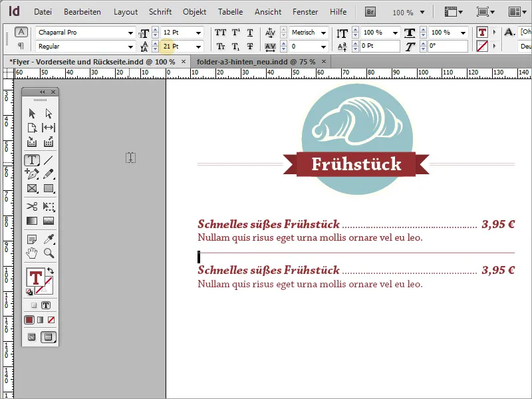532x399 pixels.
Task: Select the Hand tool
Action: click(x=32, y=253)
